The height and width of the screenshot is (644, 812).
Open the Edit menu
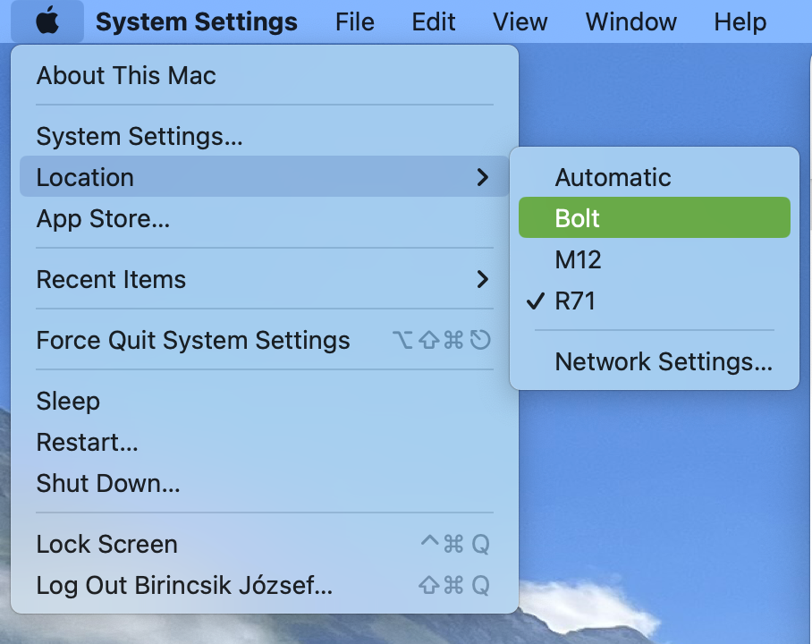tap(434, 21)
